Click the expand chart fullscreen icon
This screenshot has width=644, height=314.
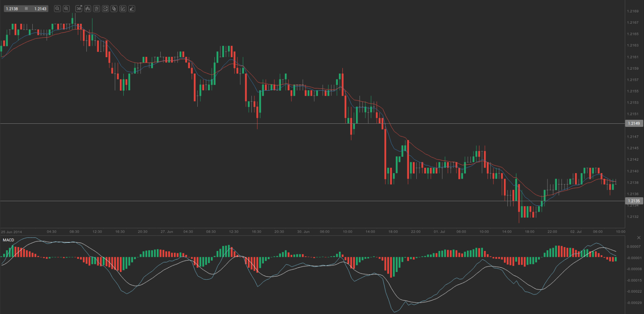tap(105, 9)
